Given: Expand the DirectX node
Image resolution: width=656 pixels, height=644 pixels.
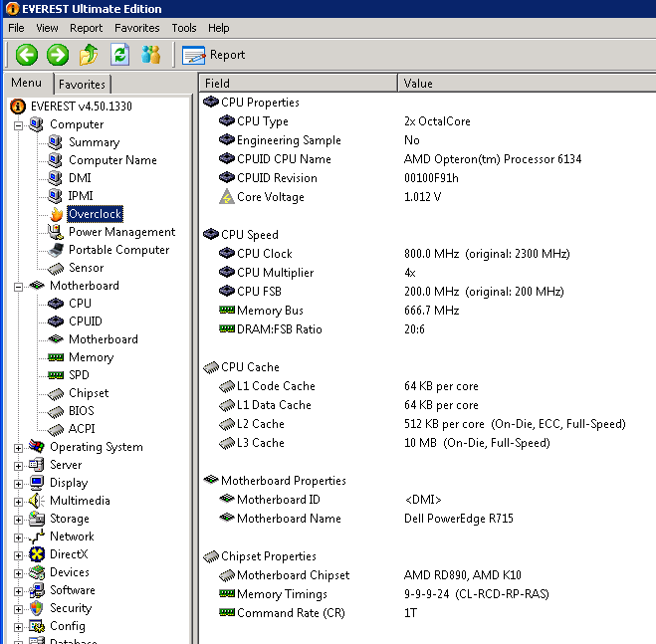Looking at the screenshot, I should 18,555.
